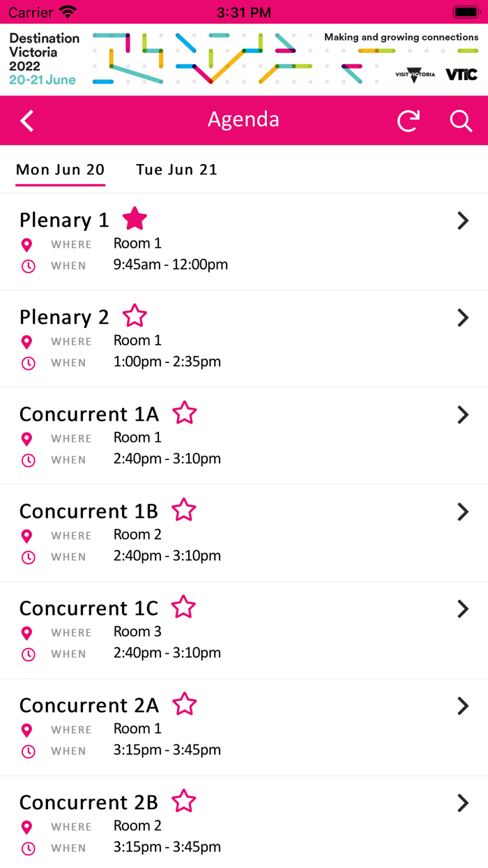Image resolution: width=488 pixels, height=868 pixels.
Task: Expand Plenary 1 details chevron
Action: tap(462, 220)
